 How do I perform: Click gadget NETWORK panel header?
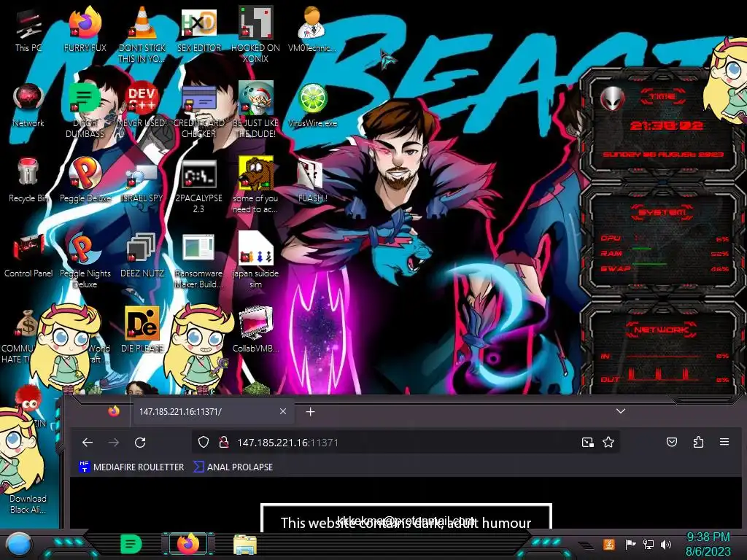pos(661,330)
